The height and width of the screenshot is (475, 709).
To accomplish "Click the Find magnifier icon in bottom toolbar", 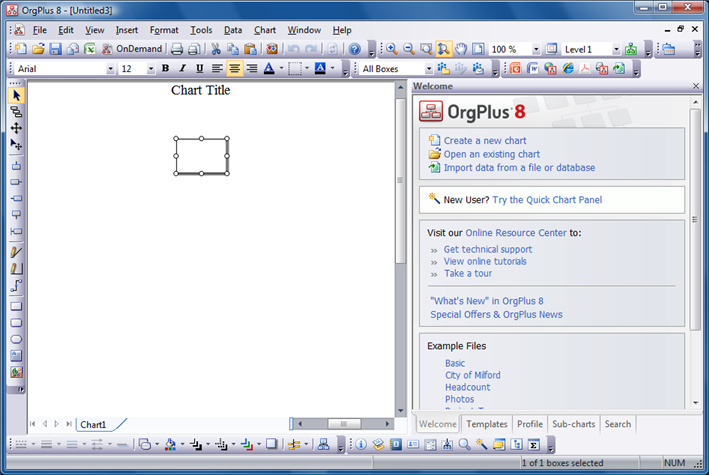I will [464, 445].
